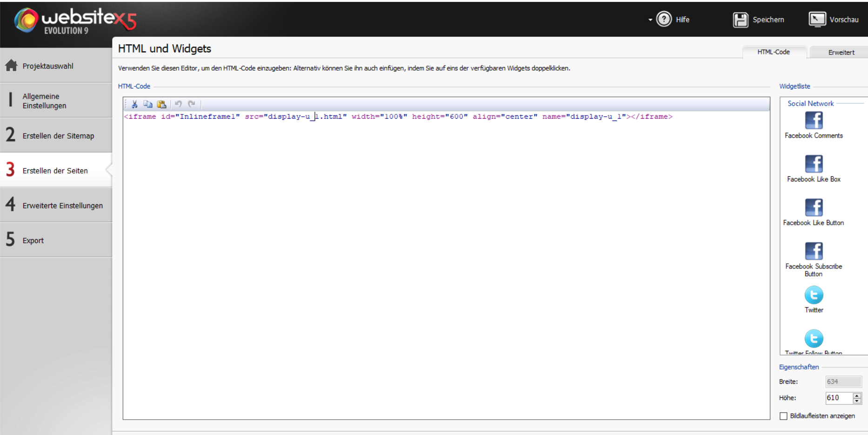
Task: Switch to the Erweitert tab
Action: pos(841,52)
